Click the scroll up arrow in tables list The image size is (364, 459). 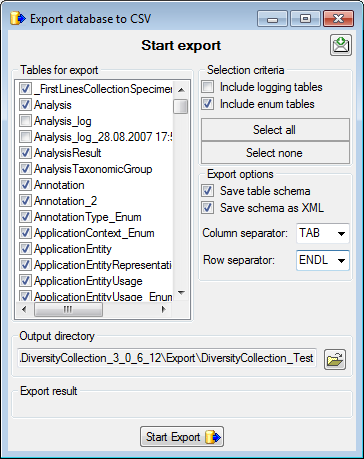(x=181, y=90)
